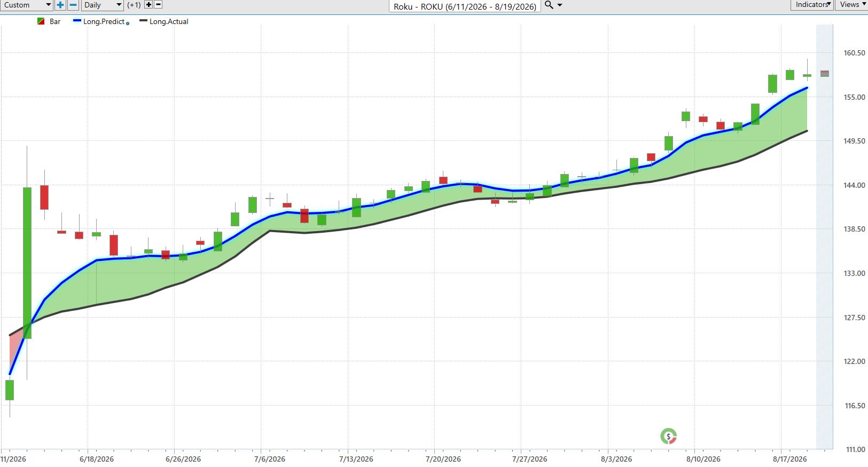
Task: Click the green dollar-sign marker on chart
Action: pyautogui.click(x=668, y=437)
